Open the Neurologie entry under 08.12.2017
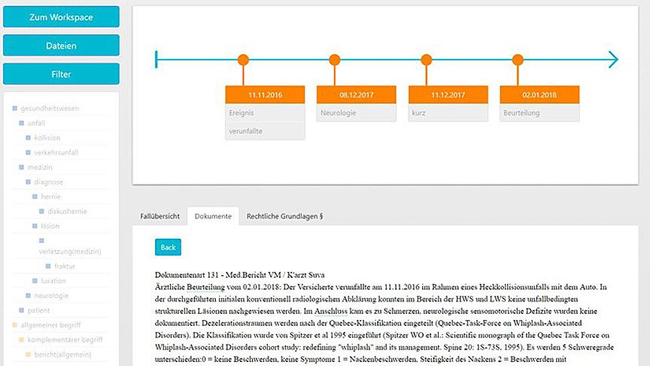The image size is (650, 366). point(357,113)
